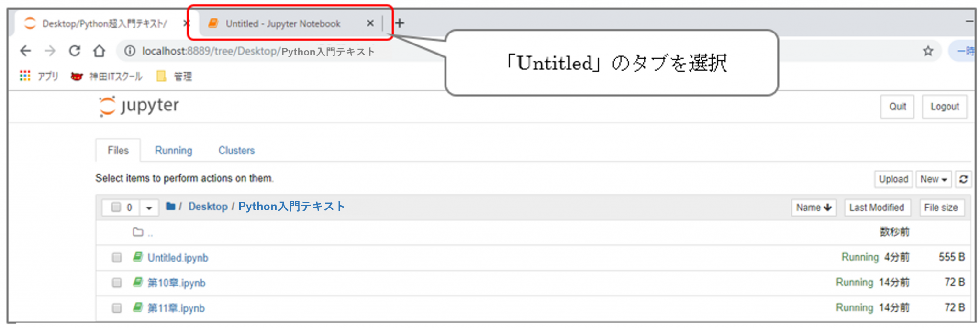Open the New notebook dropdown
Screen dimensions: 980x328
click(x=933, y=179)
